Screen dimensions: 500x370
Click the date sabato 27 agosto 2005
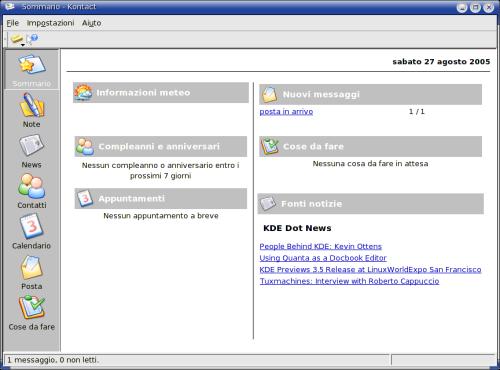(441, 62)
